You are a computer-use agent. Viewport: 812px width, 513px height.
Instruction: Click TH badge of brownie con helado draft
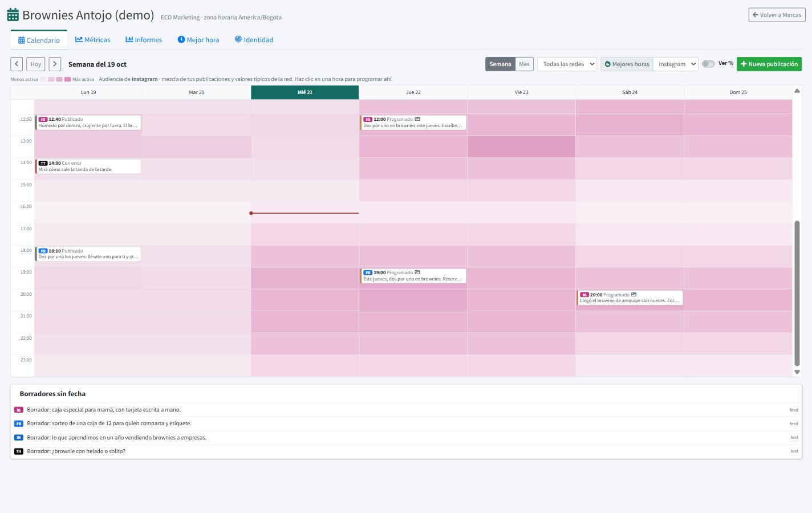[19, 451]
